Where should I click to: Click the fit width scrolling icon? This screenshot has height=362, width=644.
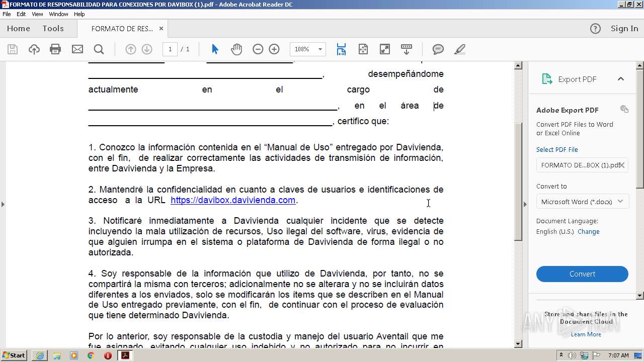coord(341,49)
